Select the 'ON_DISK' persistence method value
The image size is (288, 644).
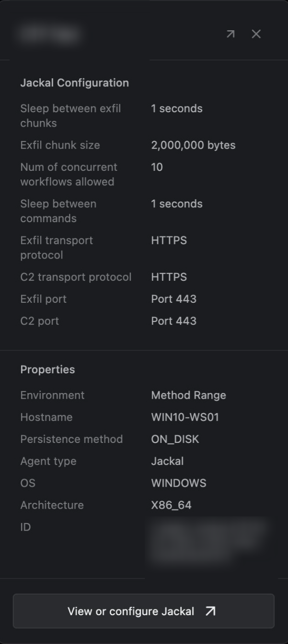(x=175, y=440)
